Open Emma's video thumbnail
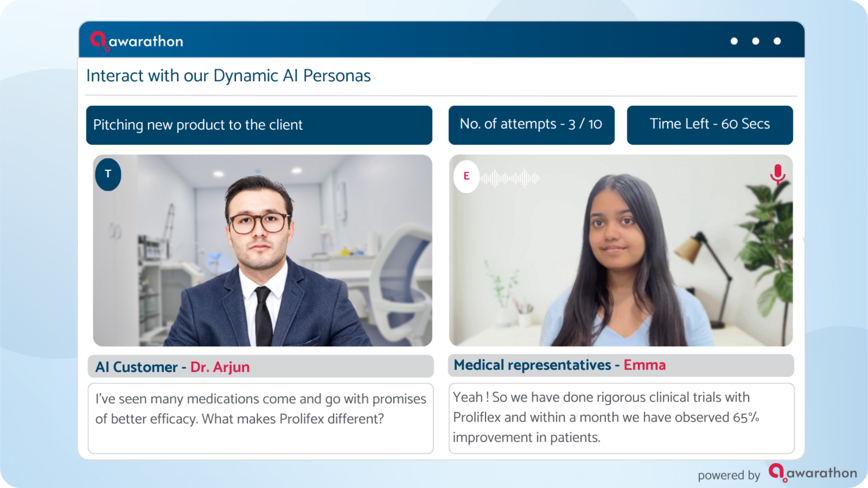 click(621, 250)
